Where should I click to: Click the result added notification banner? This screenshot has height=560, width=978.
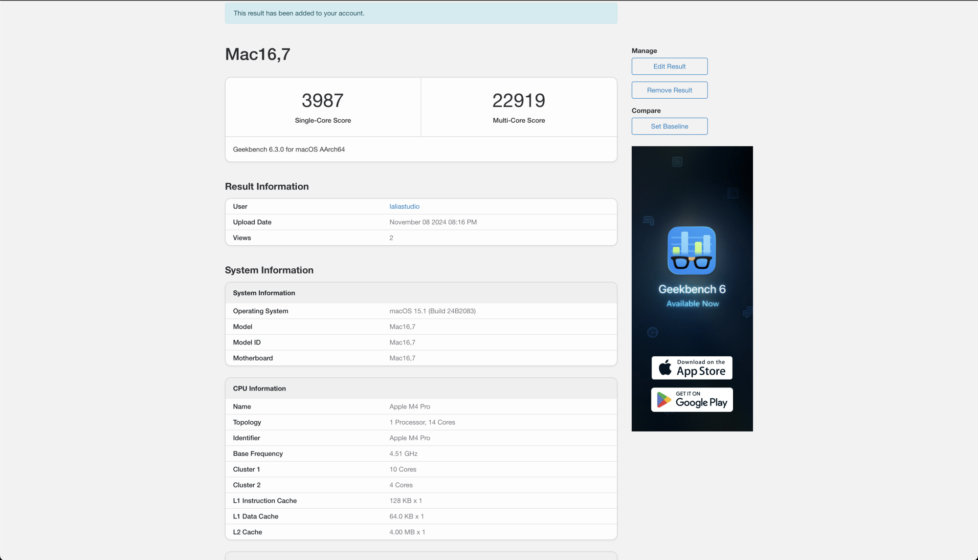[421, 13]
